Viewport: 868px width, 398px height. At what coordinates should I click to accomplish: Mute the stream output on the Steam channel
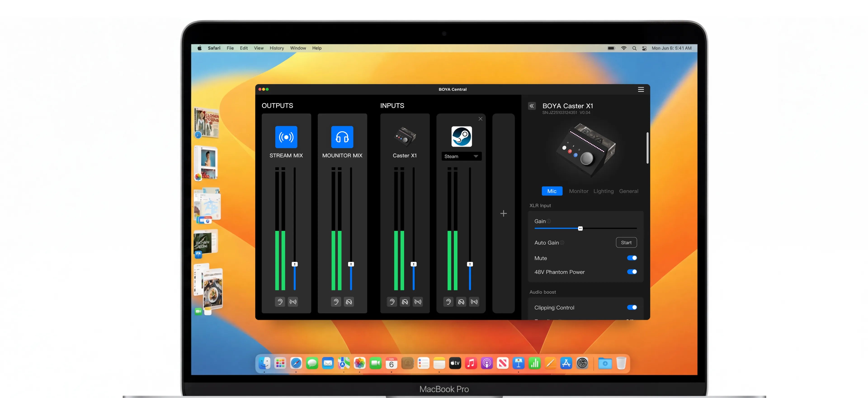[x=474, y=302]
